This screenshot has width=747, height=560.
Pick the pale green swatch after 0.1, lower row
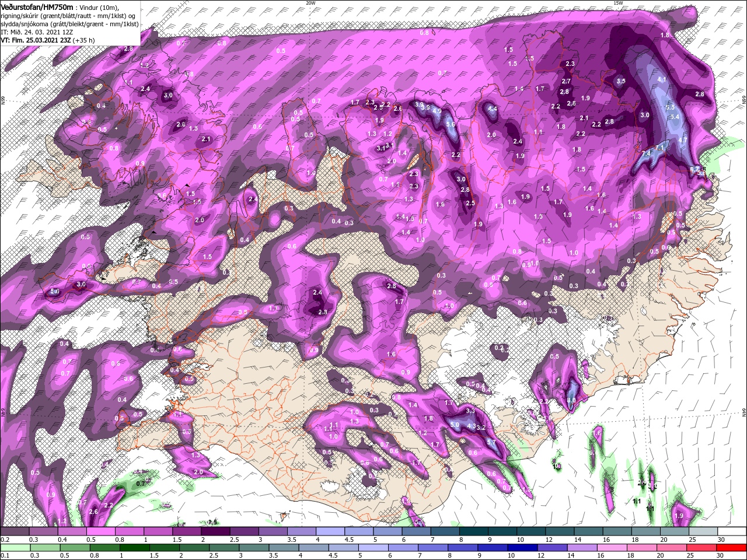15,548
